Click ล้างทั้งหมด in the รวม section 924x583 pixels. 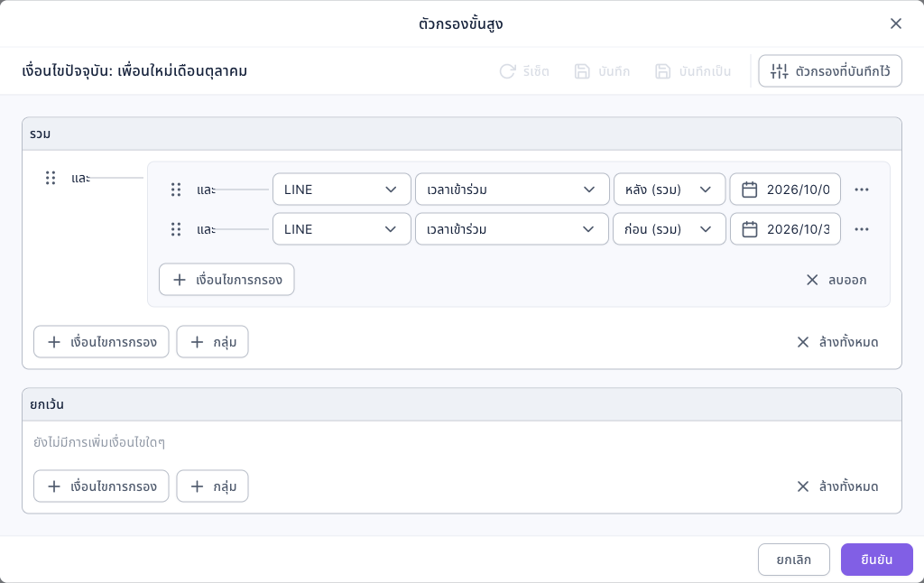coord(837,342)
